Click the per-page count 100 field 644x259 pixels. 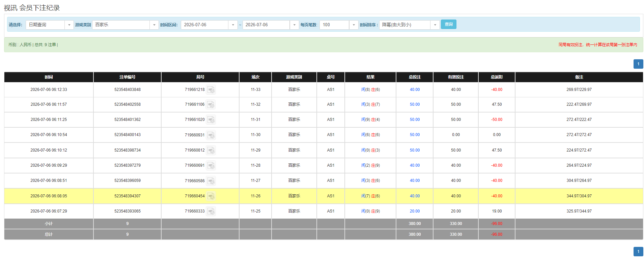coord(334,25)
